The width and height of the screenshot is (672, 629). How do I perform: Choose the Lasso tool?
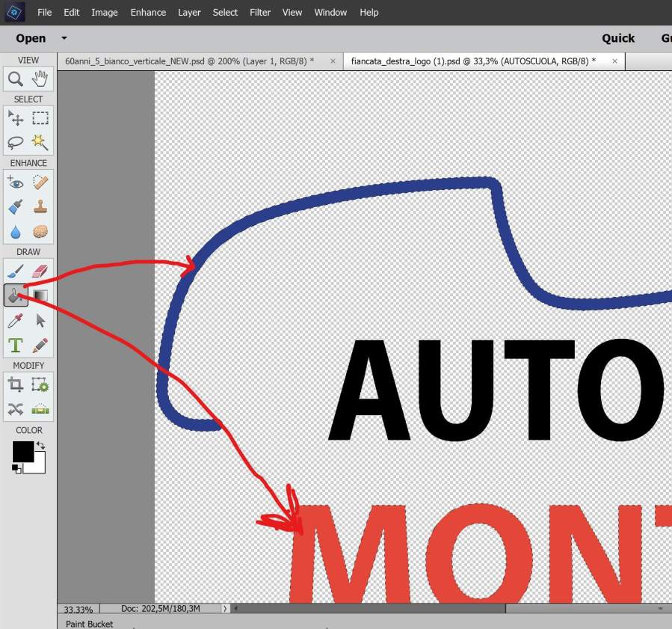tap(16, 142)
